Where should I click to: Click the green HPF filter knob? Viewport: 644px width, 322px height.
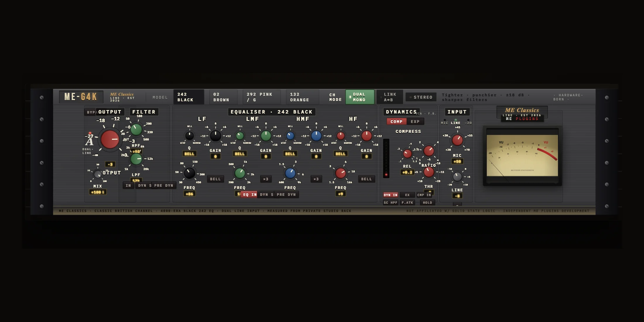pyautogui.click(x=136, y=129)
